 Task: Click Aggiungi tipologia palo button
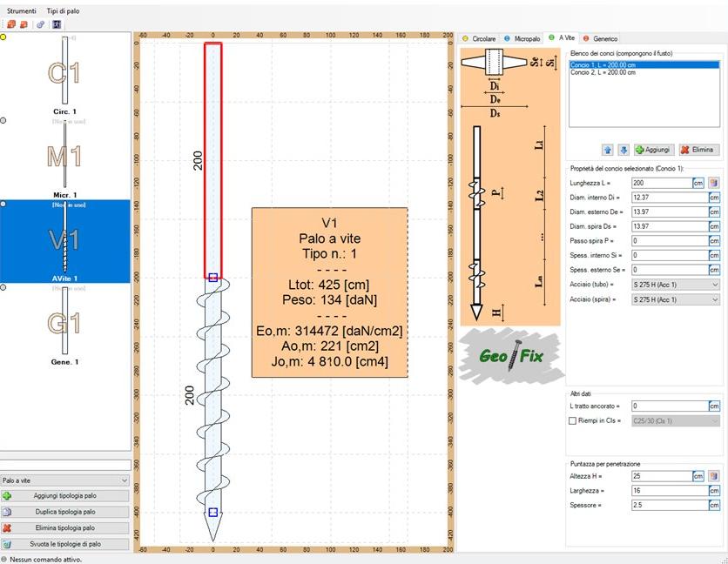65,495
